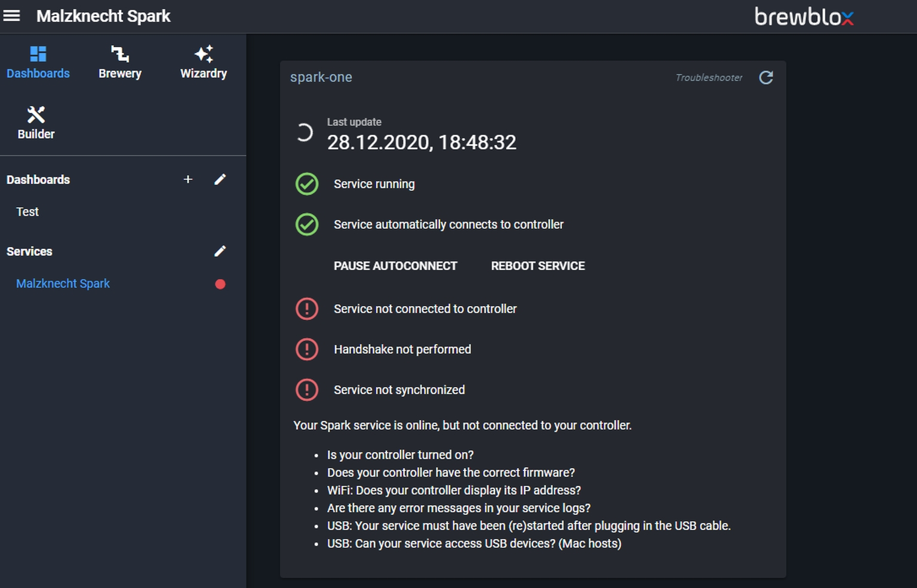Open the Dashboards section icon
This screenshot has width=917, height=588.
click(x=38, y=54)
